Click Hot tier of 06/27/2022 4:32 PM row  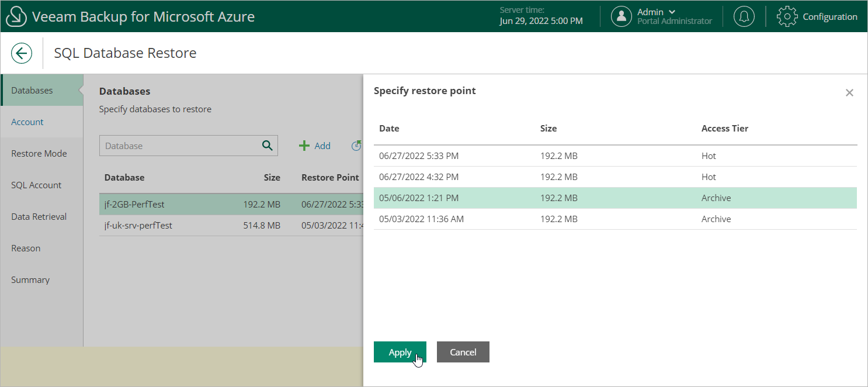click(709, 177)
